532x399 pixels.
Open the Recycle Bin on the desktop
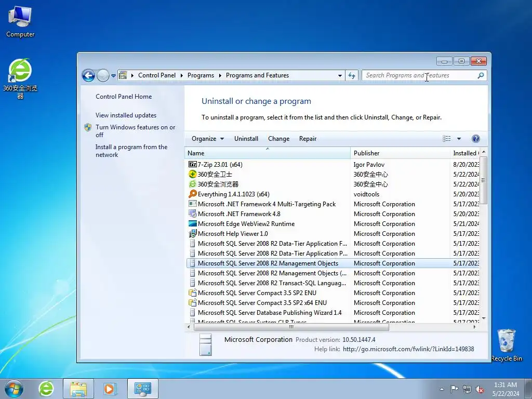507,345
